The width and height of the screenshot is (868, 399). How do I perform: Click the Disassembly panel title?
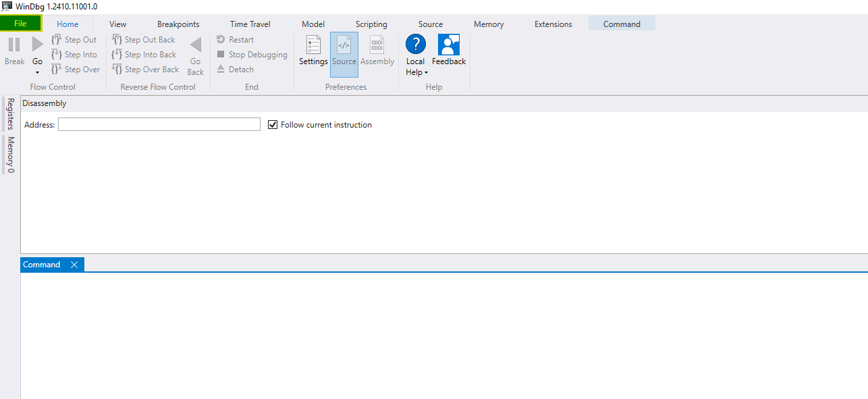(x=45, y=103)
